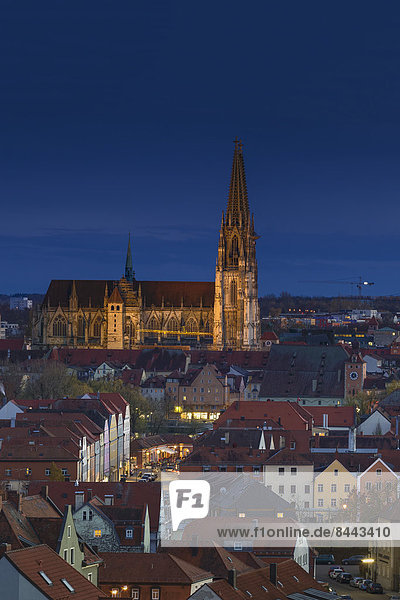Select the clock face on the tower
The image size is (400, 600).
[354, 375]
